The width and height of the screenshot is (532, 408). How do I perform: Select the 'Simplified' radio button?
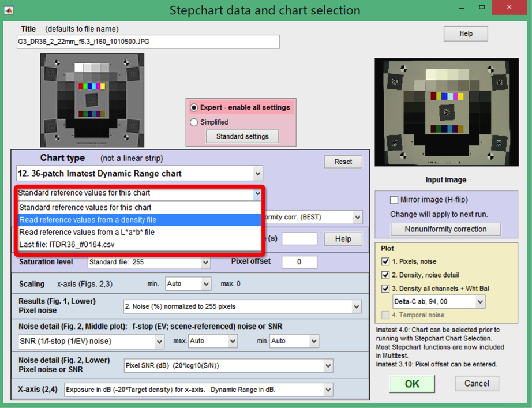194,122
